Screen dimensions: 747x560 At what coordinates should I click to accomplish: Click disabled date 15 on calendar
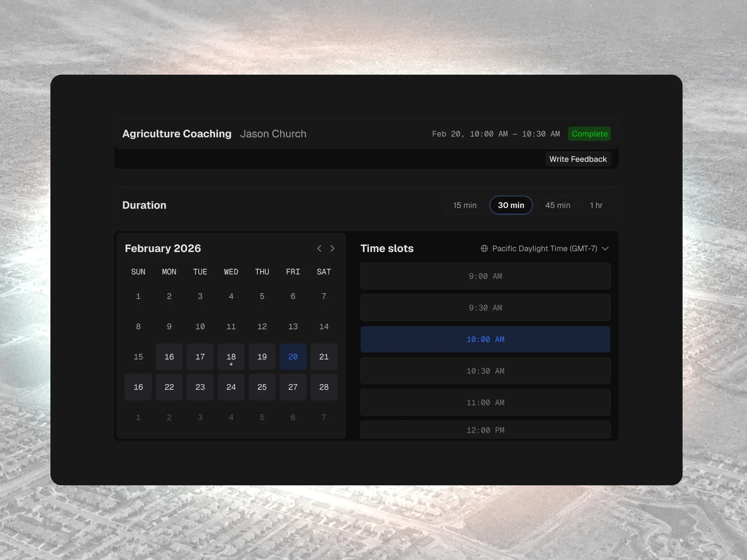pos(138,357)
